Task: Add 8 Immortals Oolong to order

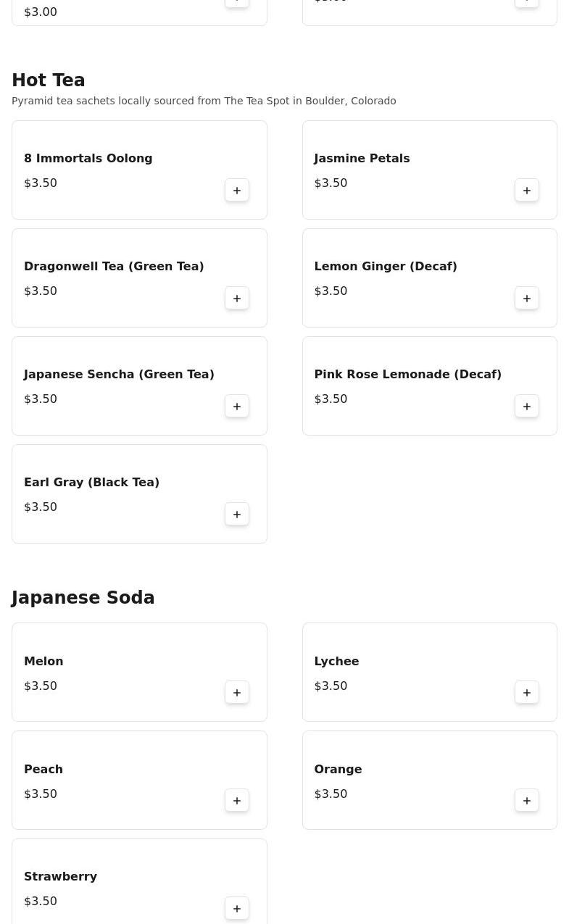Action: (237, 191)
